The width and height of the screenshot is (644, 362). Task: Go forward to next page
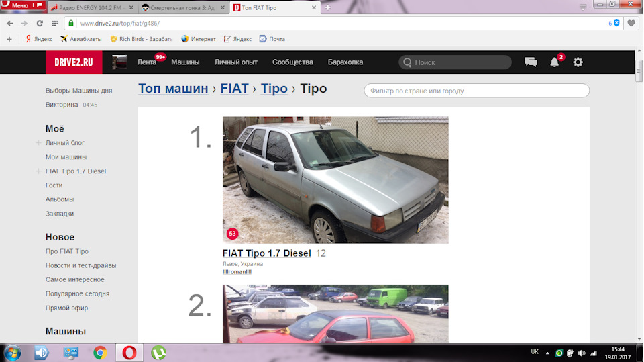[25, 24]
